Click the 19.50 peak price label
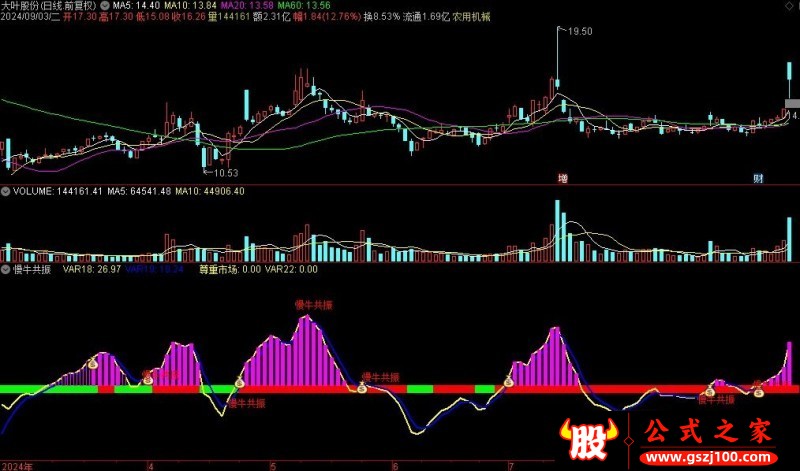 coord(580,32)
